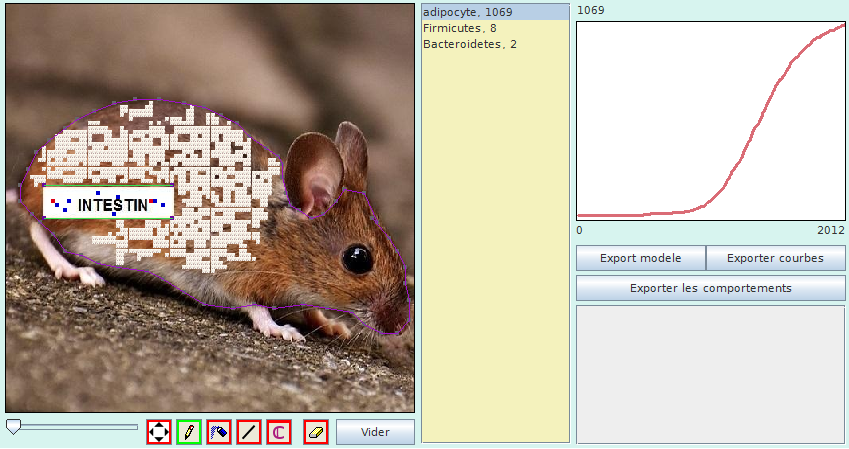
Task: Click the Vider button to clear
Action: (x=375, y=432)
